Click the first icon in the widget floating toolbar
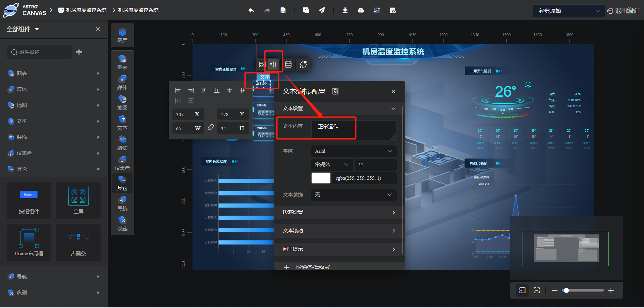Screen dimensions: 644x308 click(262, 64)
